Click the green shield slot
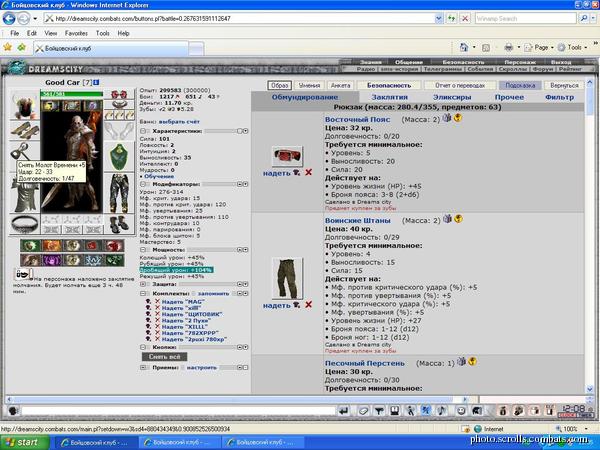The image size is (600, 450). [119, 157]
